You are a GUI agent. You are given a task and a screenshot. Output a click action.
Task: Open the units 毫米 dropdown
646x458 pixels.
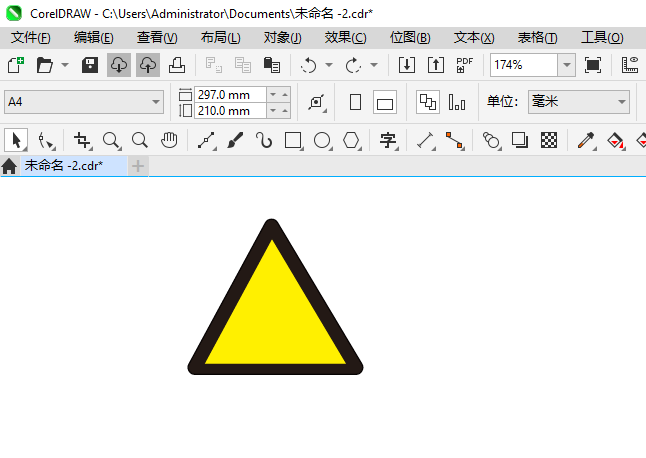click(579, 102)
